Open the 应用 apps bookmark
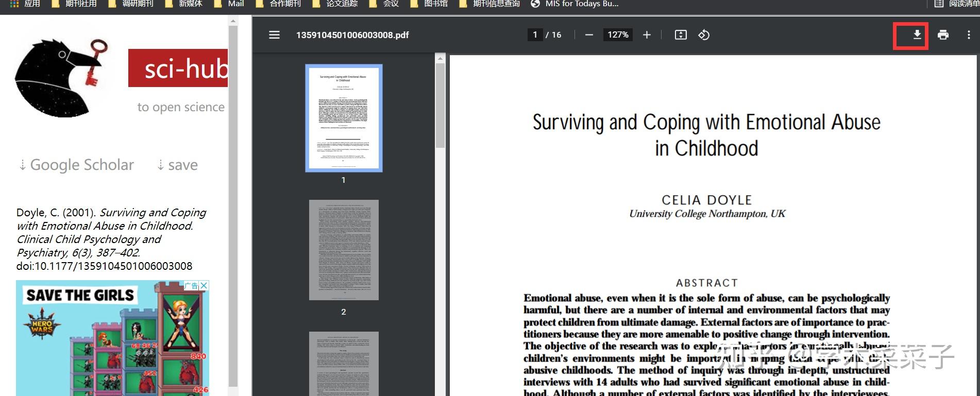Image resolution: width=980 pixels, height=396 pixels. 26,4
